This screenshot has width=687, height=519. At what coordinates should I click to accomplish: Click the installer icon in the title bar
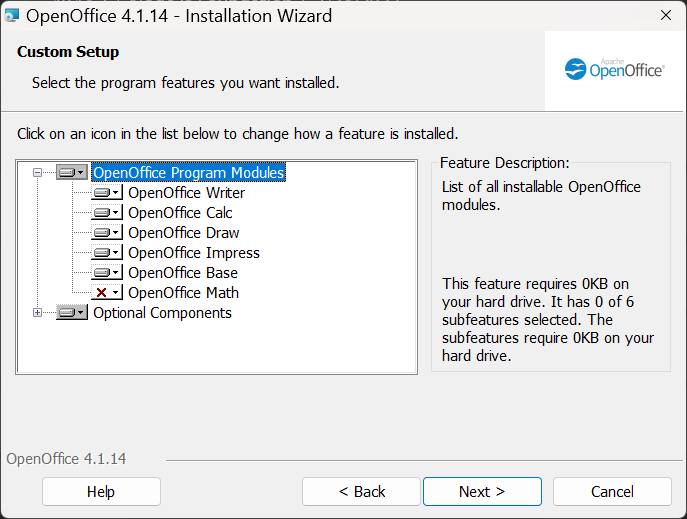[12, 16]
